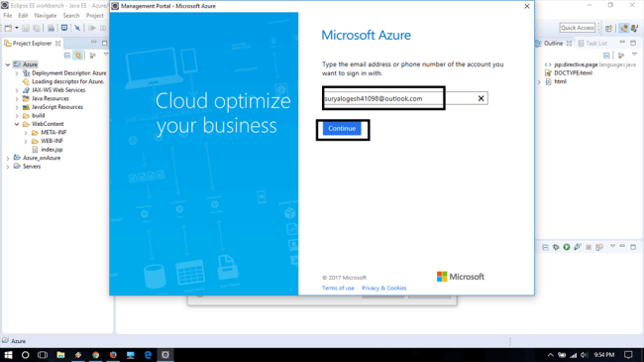Open the Edit menu
Screen dimensions: 644x362
point(23,16)
